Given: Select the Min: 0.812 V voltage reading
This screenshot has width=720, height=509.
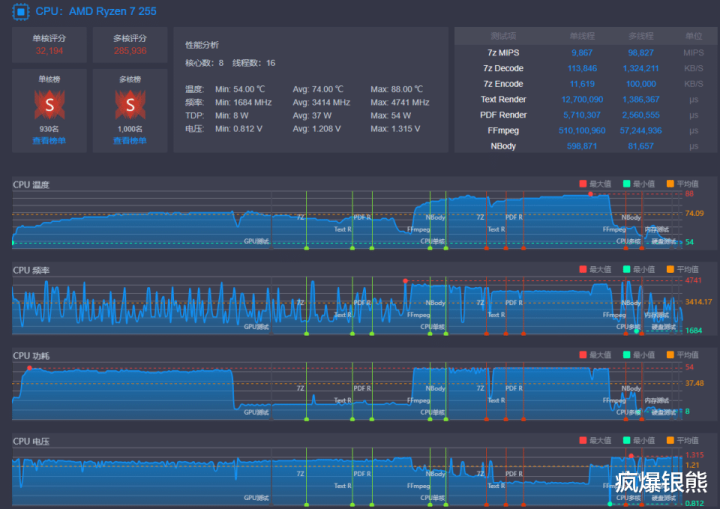Looking at the screenshot, I should [239, 129].
